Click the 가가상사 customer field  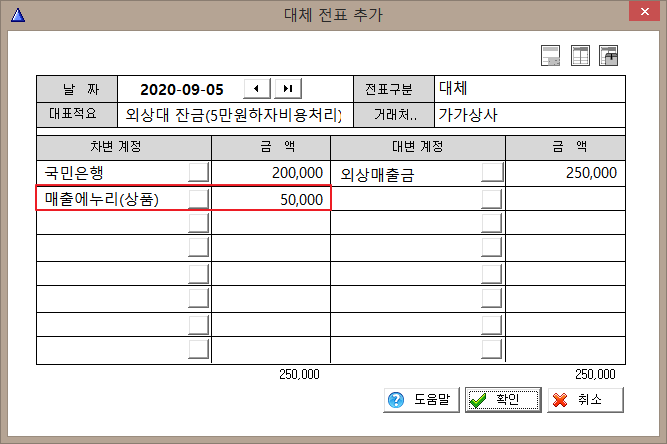(530, 115)
